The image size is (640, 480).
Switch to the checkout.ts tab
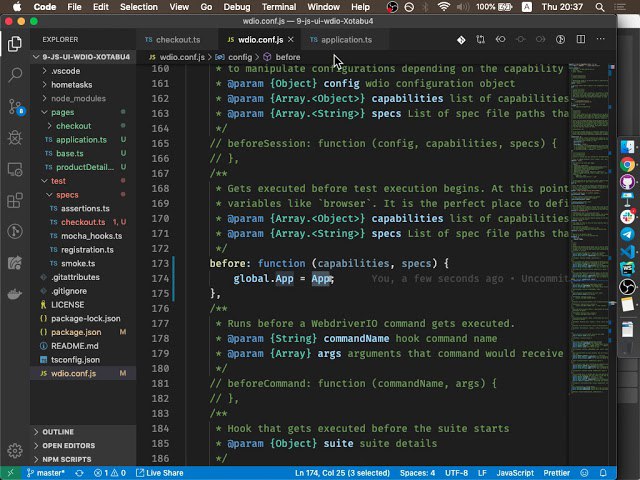177,40
